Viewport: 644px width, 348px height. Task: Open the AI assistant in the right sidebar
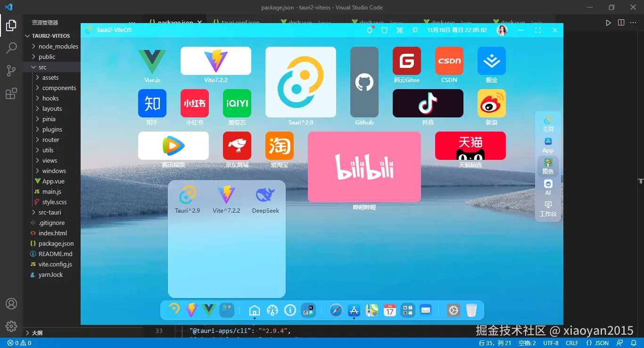pos(548,187)
